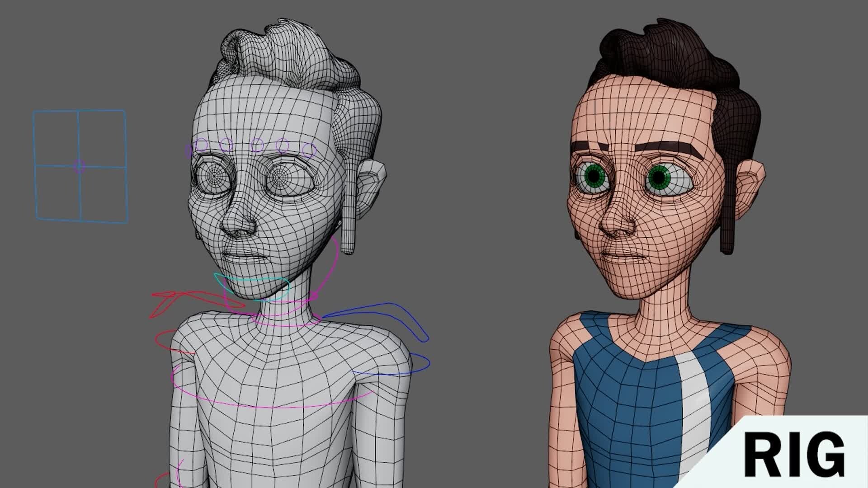Select the purple center handle inside the lattice grid
This screenshot has width=868, height=488.
pyautogui.click(x=79, y=167)
